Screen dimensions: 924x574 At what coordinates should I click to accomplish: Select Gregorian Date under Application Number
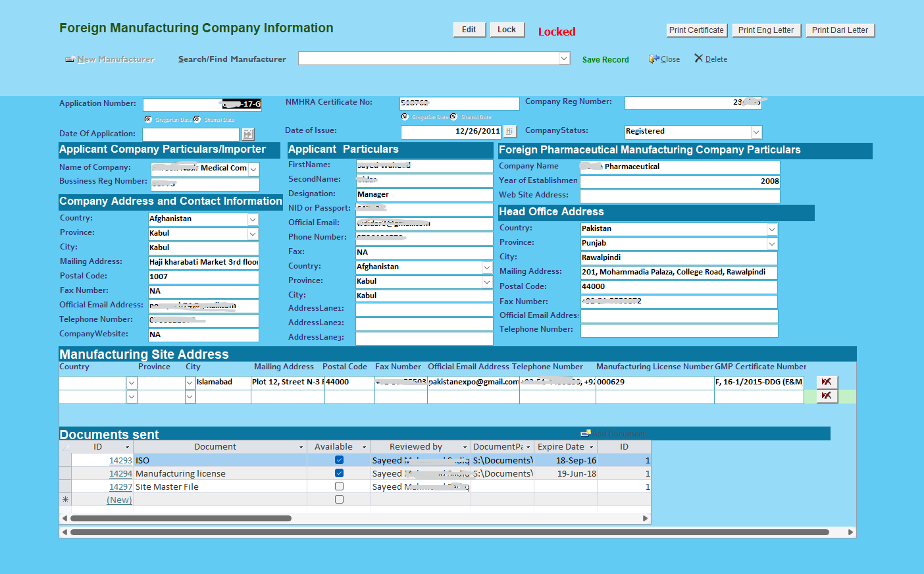(148, 119)
